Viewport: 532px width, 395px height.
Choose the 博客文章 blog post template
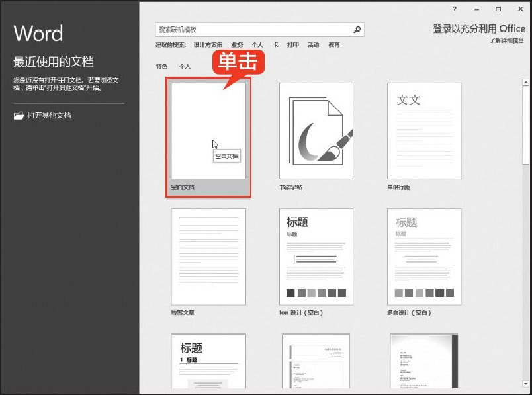[208, 257]
